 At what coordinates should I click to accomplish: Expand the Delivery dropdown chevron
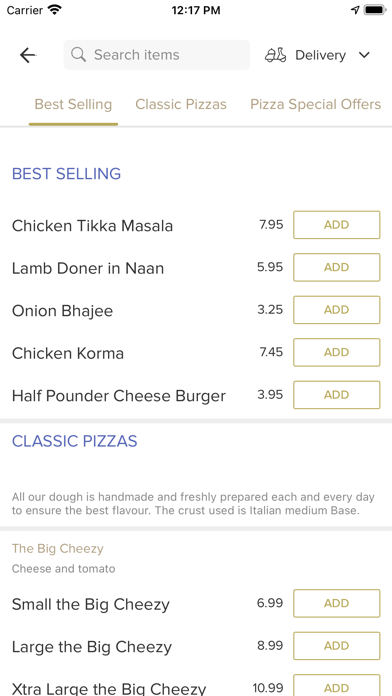coord(364,55)
